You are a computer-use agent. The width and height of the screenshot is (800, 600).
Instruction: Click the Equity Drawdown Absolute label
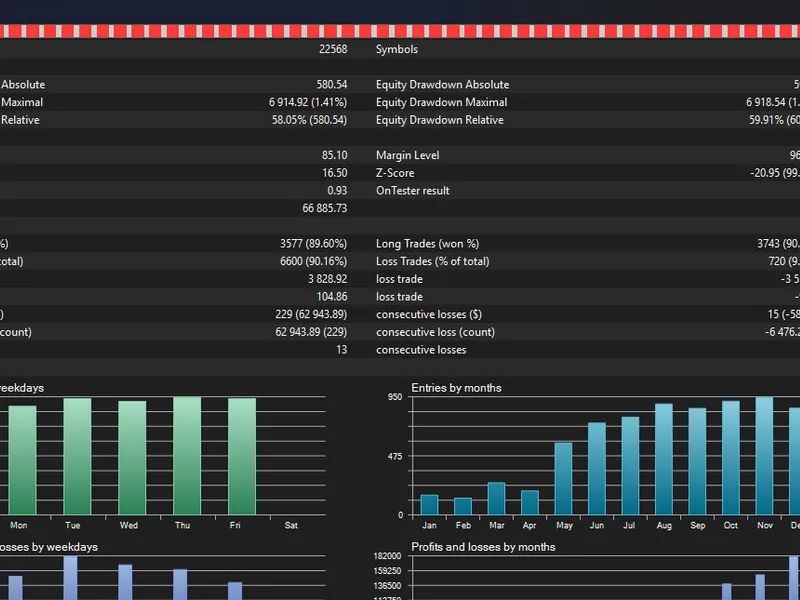442,85
